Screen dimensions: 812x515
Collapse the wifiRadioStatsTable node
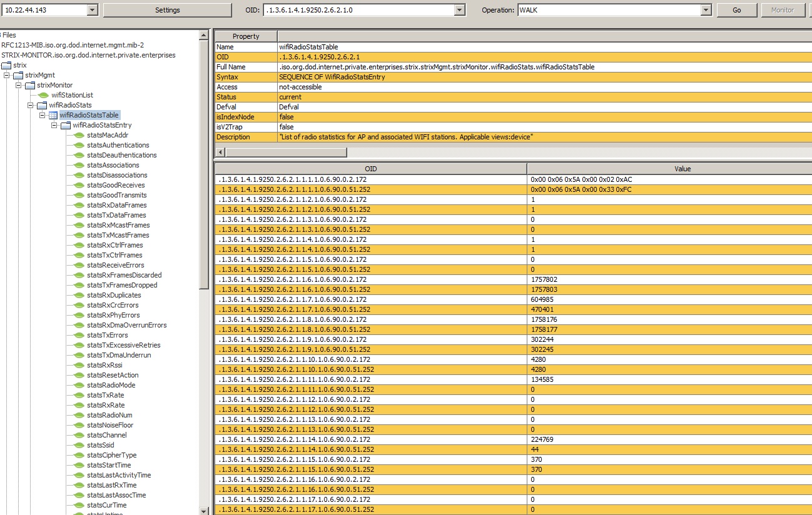click(43, 115)
